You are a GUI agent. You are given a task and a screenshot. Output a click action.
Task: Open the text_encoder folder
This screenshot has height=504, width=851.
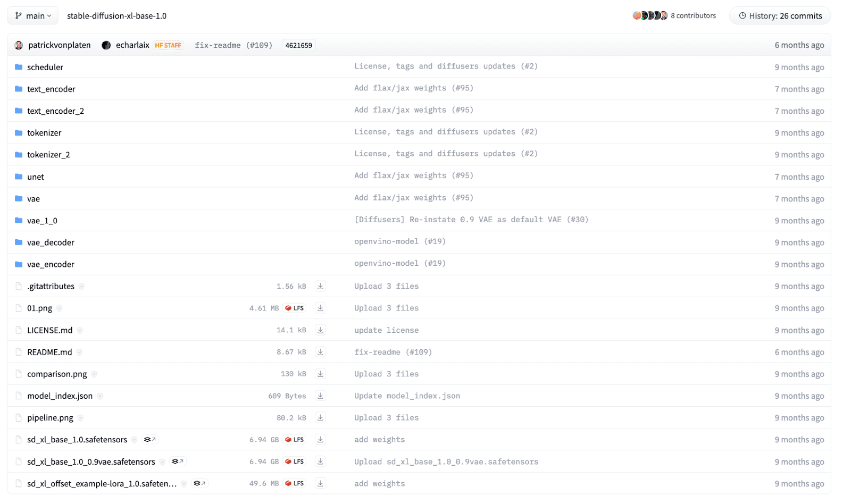pyautogui.click(x=51, y=89)
